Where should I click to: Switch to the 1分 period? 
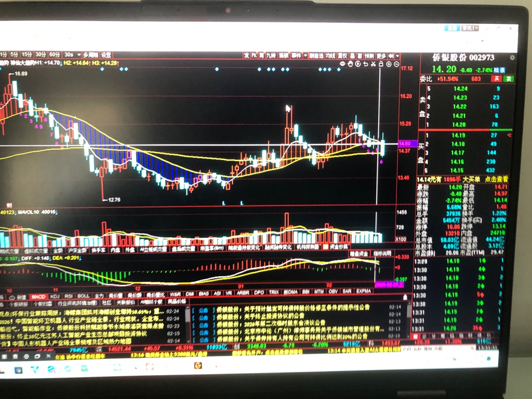point(4,55)
